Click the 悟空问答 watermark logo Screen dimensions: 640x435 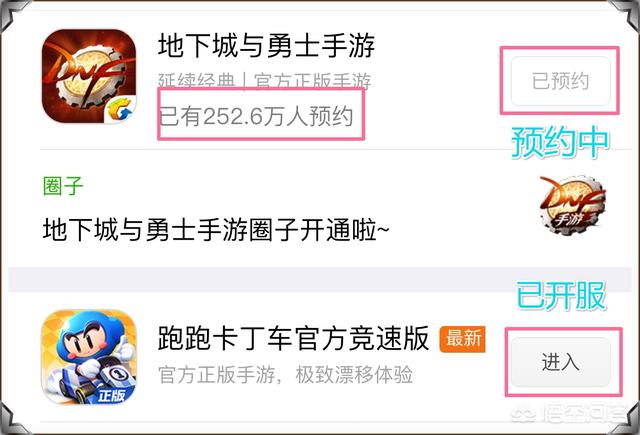[x=567, y=415]
